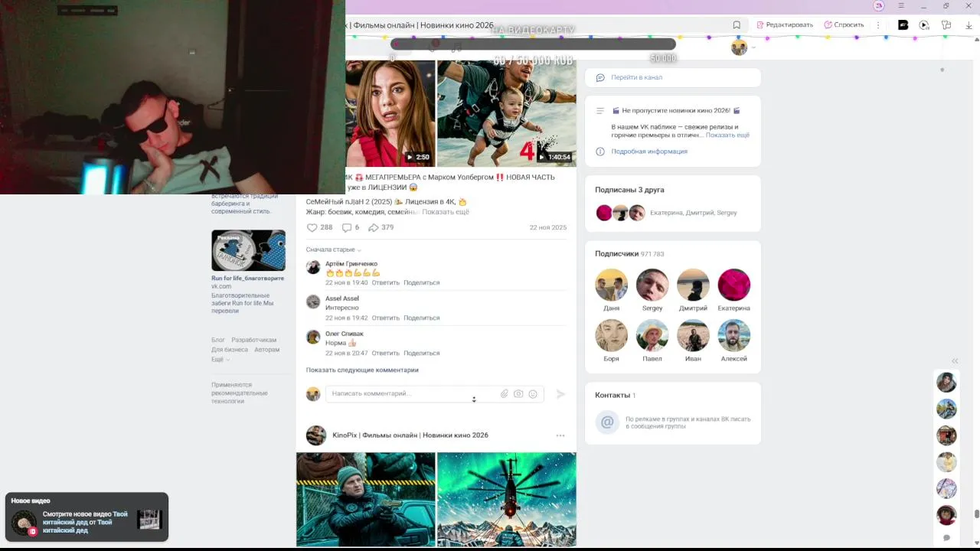Image resolution: width=980 pixels, height=551 pixels.
Task: Open Подробная информация link
Action: tap(649, 152)
